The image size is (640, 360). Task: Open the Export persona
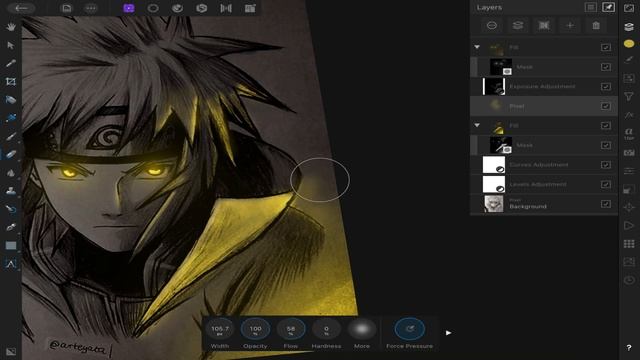tap(250, 8)
